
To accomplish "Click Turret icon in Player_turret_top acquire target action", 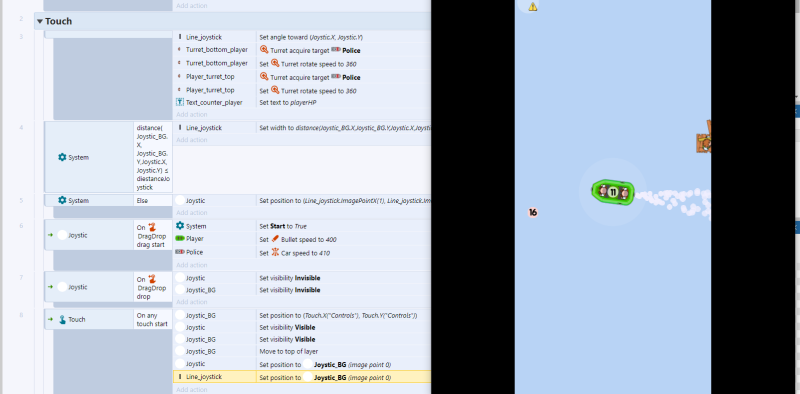I will (x=264, y=77).
